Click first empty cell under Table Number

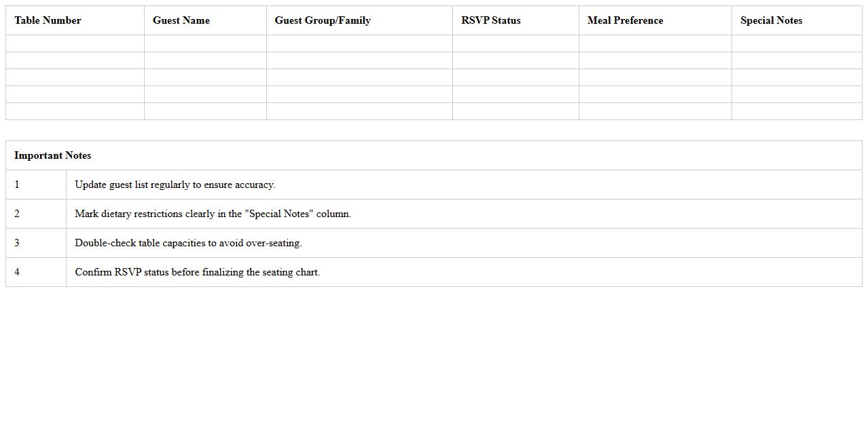pyautogui.click(x=75, y=43)
